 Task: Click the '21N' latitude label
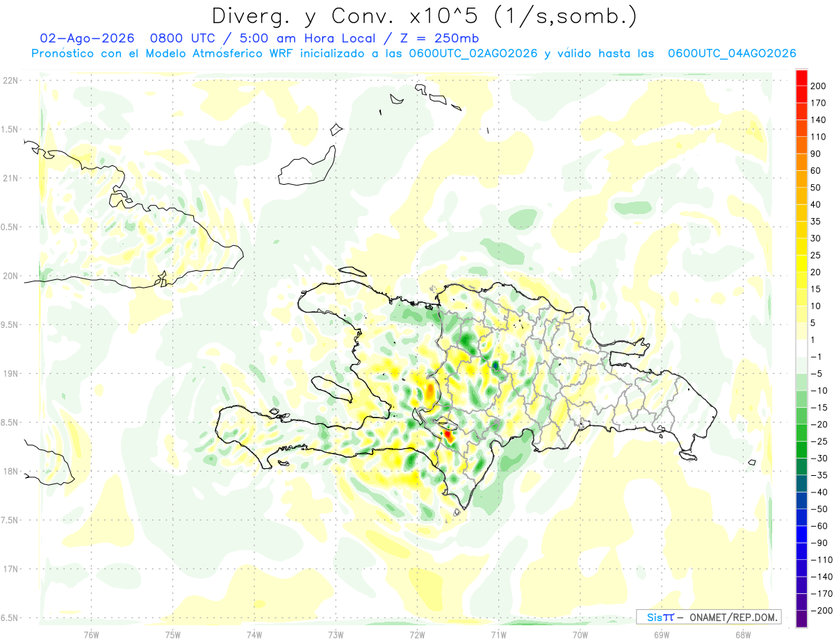10,179
